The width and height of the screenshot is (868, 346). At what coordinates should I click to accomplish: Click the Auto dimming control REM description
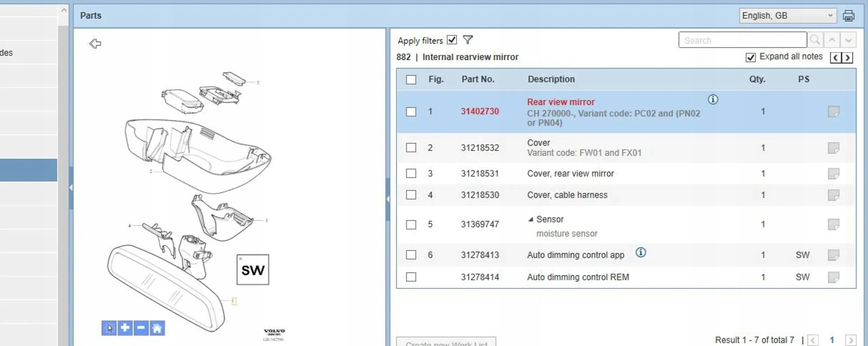(x=578, y=277)
